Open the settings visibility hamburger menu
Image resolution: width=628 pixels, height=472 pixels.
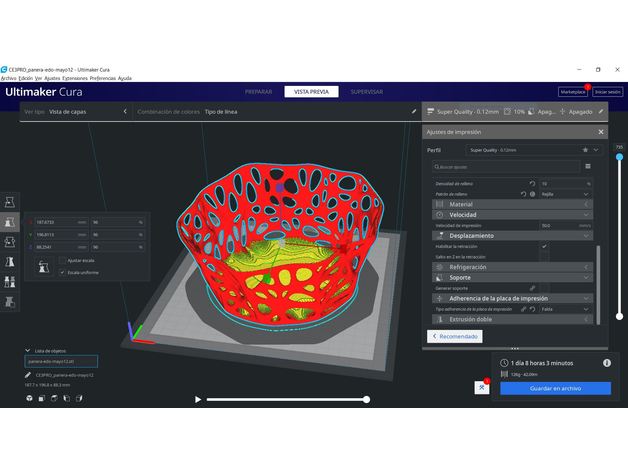pos(588,166)
